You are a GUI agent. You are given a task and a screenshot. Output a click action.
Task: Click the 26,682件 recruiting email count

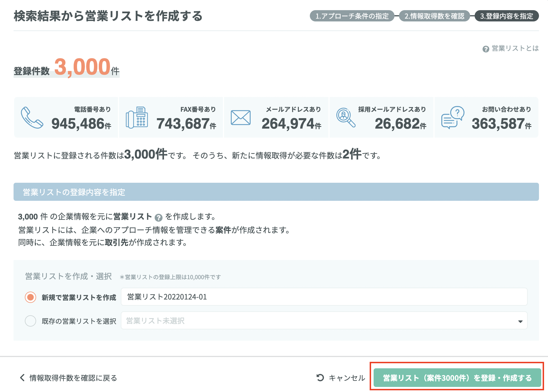(400, 124)
